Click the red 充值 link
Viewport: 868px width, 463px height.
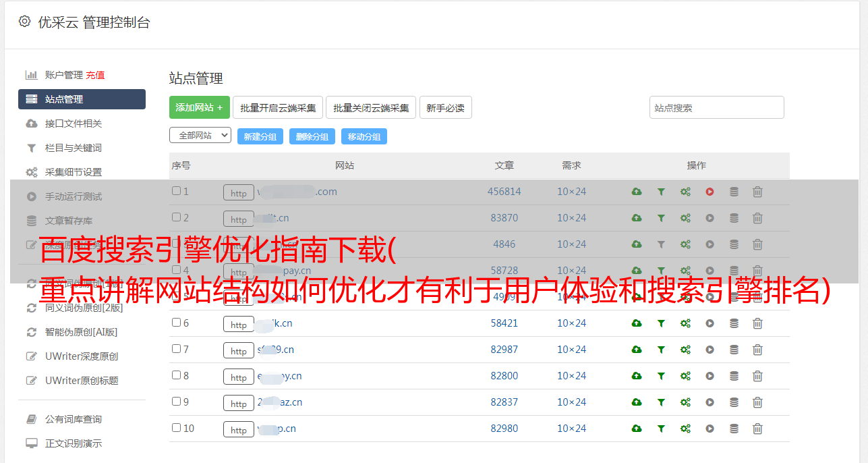coord(95,75)
